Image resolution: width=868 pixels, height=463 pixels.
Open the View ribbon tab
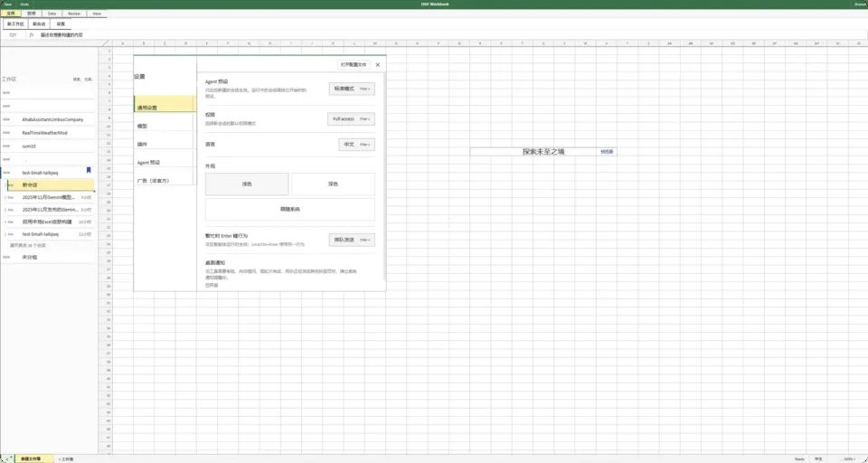point(97,13)
